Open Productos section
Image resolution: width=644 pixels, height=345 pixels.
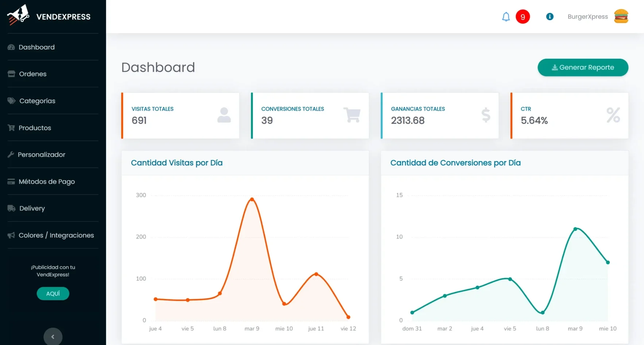tap(35, 128)
